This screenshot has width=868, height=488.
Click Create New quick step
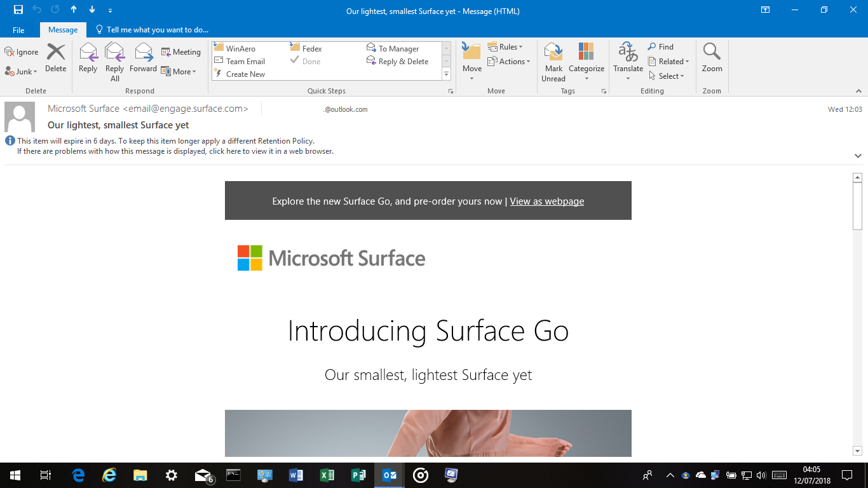(x=240, y=74)
